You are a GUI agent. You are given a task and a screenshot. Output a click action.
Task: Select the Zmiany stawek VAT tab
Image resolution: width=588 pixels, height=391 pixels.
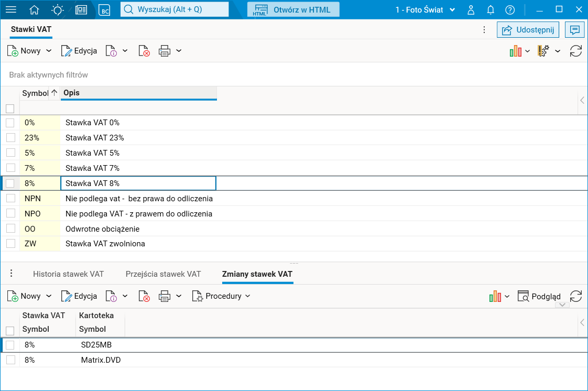pyautogui.click(x=257, y=274)
